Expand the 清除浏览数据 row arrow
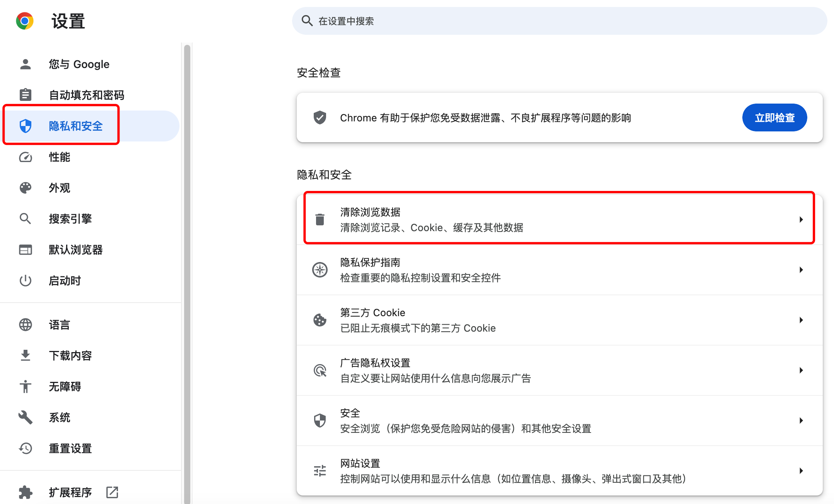Screen dimensions: 834x504 801,220
